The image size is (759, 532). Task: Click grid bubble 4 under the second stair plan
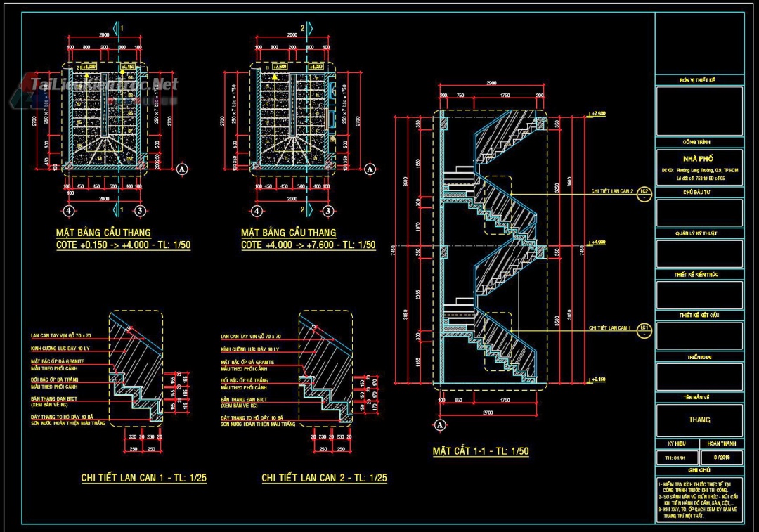pos(257,211)
